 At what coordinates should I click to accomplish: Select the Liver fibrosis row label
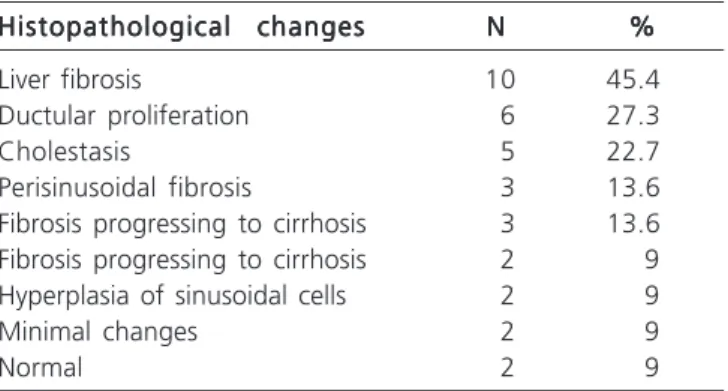70,79
